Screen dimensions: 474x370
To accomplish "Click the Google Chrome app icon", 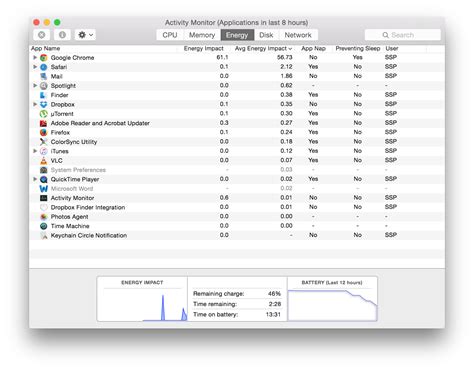I will [x=44, y=58].
